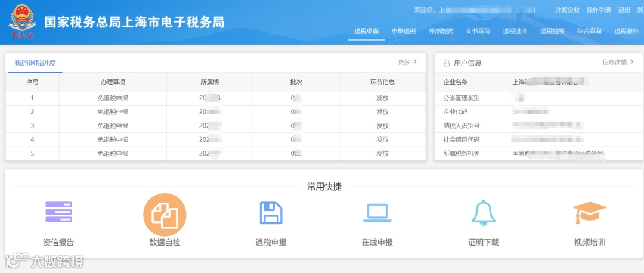The width and height of the screenshot is (644, 273).
Task: Click 退出 to log out
Action: coord(624,10)
